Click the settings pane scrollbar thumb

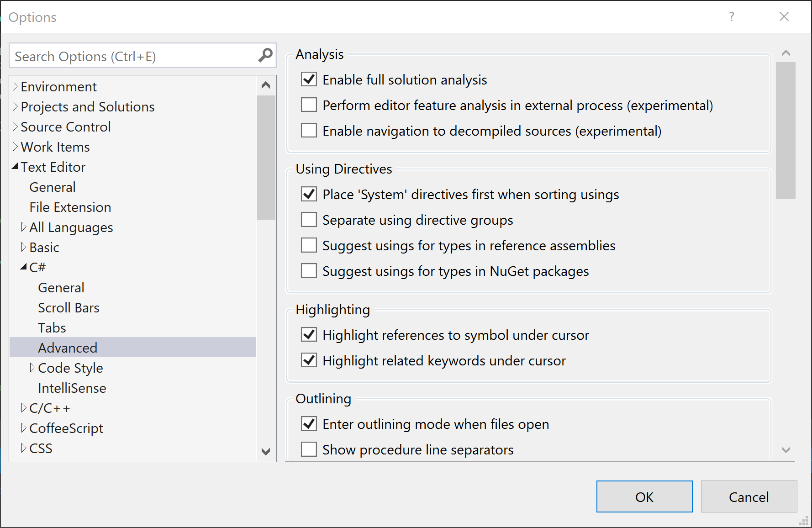[x=786, y=131]
